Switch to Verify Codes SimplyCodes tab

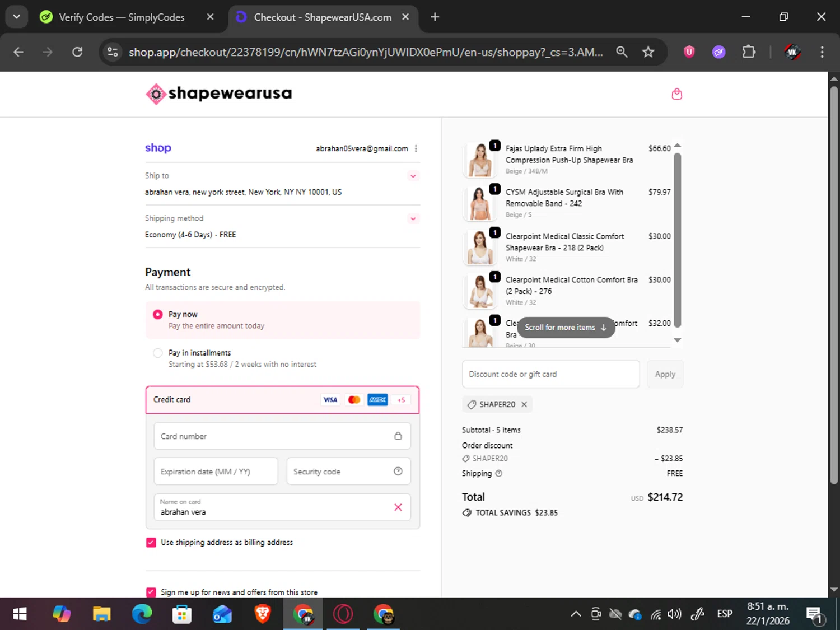tap(122, 17)
